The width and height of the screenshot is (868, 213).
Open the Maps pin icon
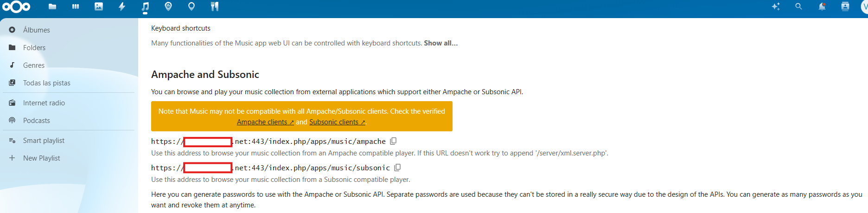coord(191,6)
